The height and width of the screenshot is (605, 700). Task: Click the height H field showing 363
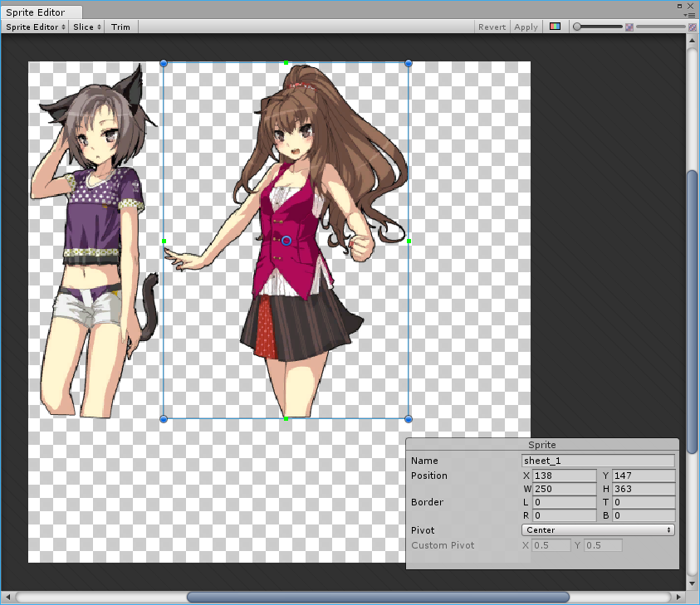tap(644, 489)
